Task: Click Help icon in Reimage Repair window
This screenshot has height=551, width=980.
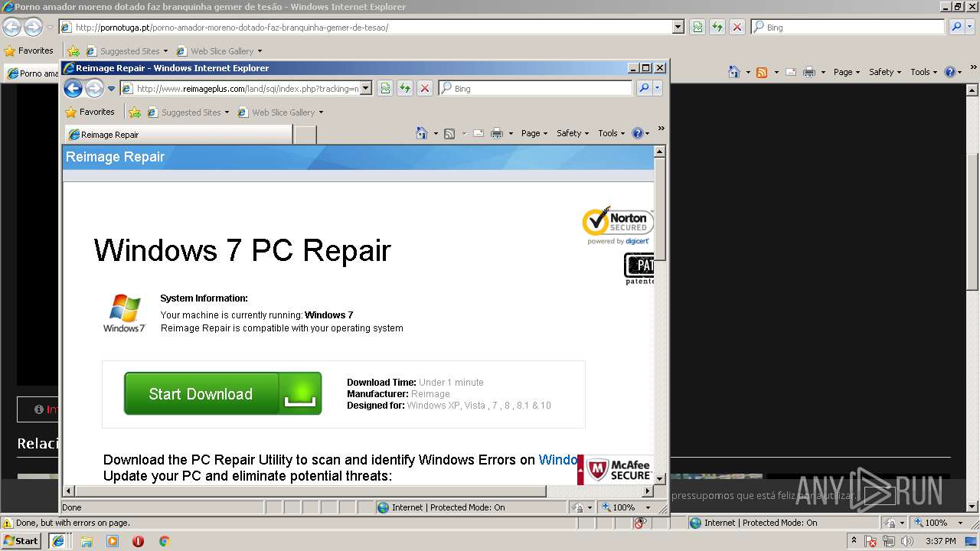Action: pyautogui.click(x=638, y=133)
